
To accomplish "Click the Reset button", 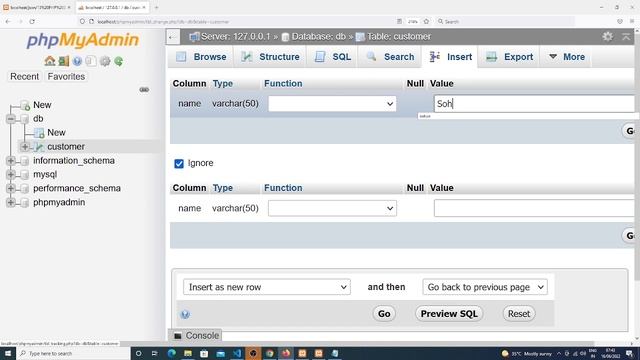I will 519,314.
